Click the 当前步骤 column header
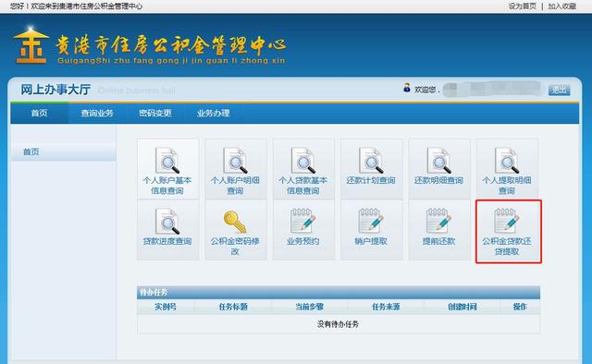 point(309,307)
